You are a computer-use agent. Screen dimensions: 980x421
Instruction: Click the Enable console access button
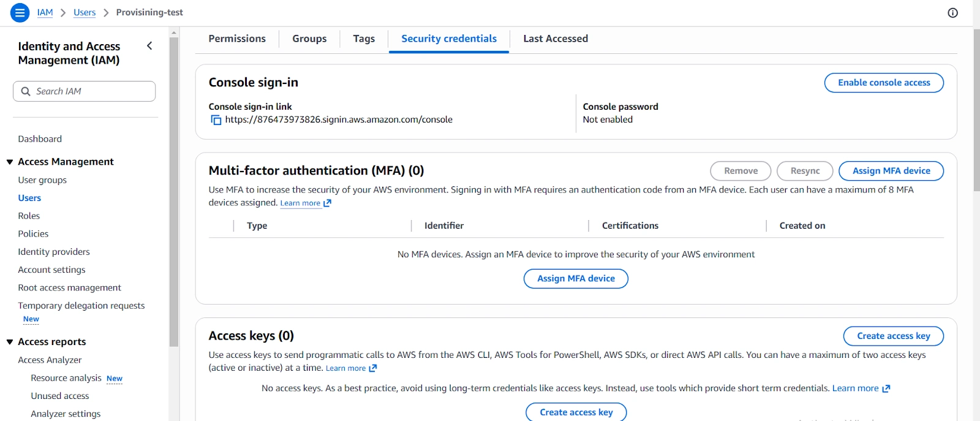pyautogui.click(x=884, y=83)
